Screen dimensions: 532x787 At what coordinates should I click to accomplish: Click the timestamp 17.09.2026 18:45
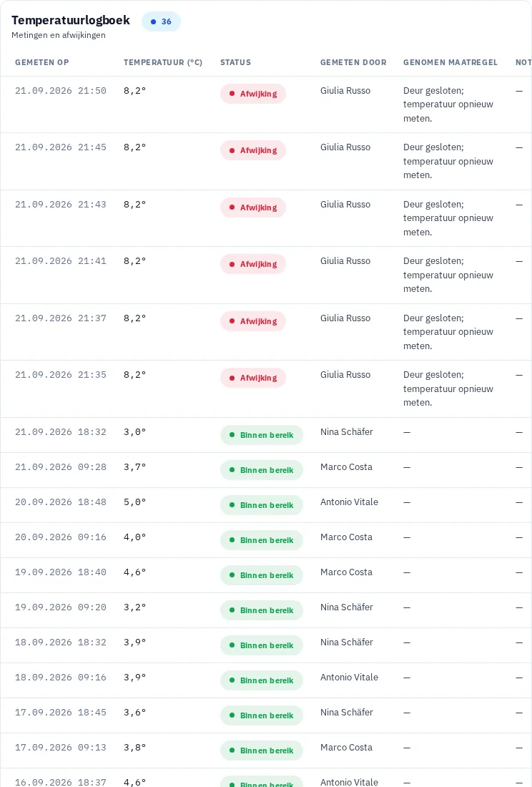pyautogui.click(x=61, y=713)
